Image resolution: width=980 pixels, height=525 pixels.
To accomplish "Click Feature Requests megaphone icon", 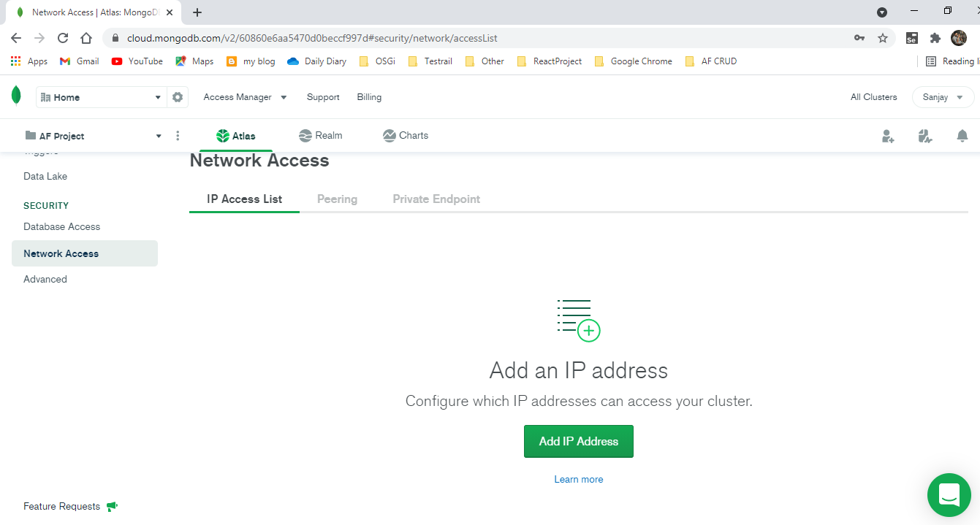I will coord(112,506).
